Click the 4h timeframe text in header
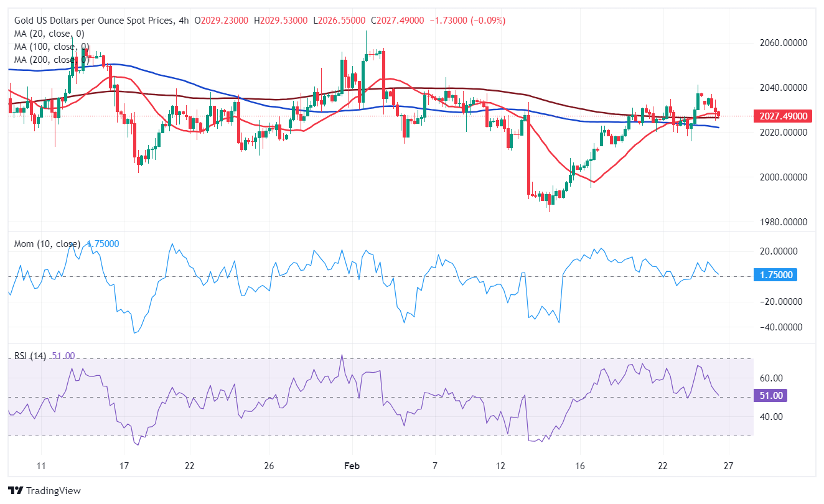The width and height of the screenshot is (824, 504). [x=185, y=21]
